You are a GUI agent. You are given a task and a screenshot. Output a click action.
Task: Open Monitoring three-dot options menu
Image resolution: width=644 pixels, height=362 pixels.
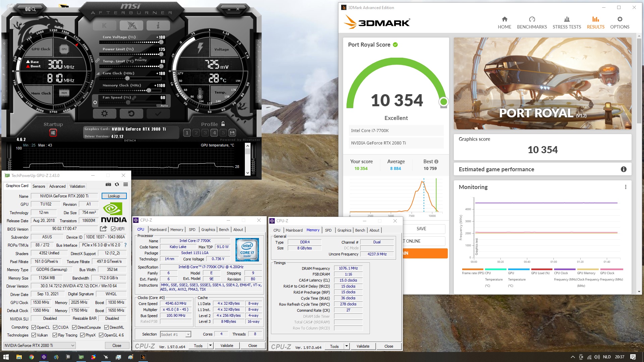click(x=625, y=187)
